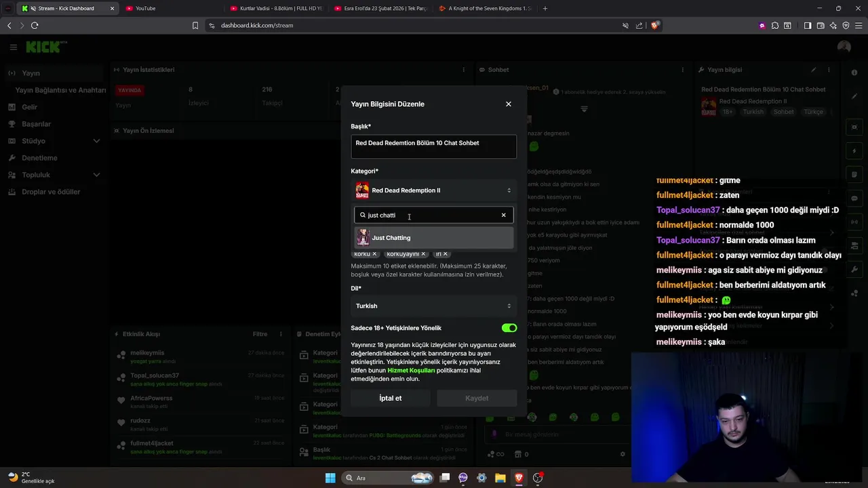Screen dimensions: 868x488
Task: Open File Explorer from taskbar
Action: [x=500, y=478]
